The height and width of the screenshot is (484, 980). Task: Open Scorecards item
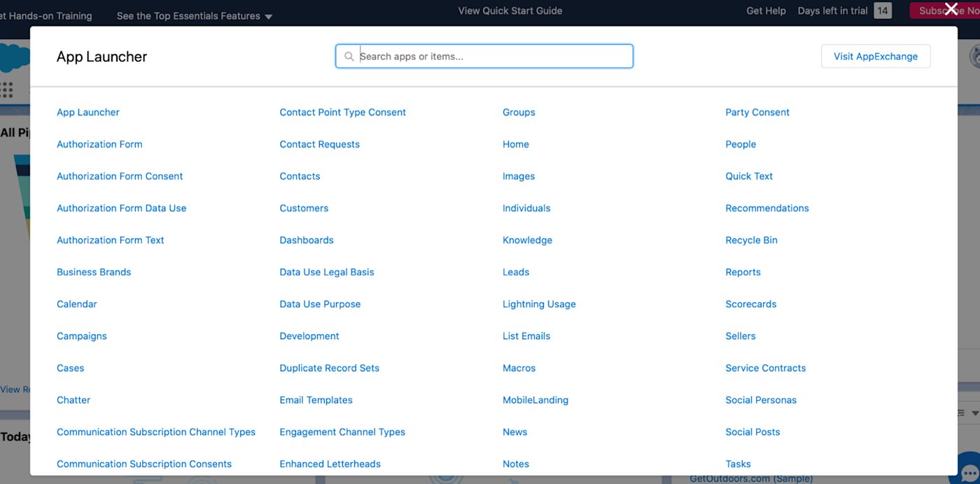[x=751, y=304]
